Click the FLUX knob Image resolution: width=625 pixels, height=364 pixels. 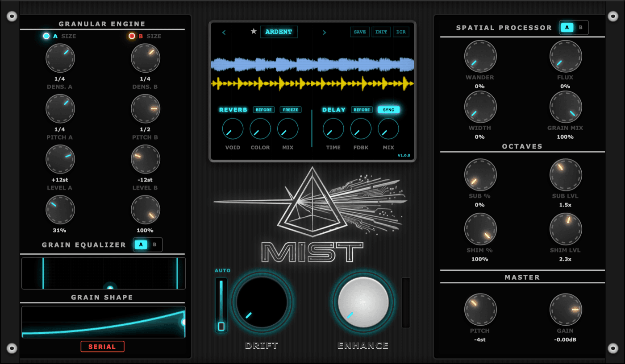tap(566, 56)
